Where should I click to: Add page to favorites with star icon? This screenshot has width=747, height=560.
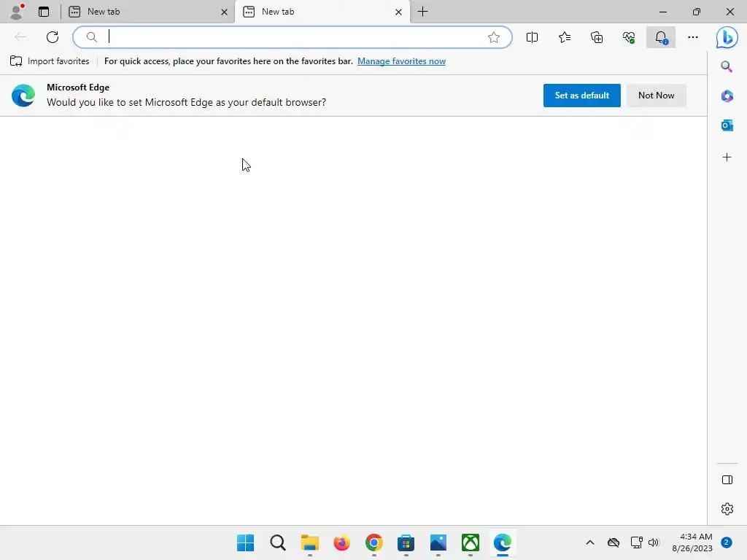(x=494, y=37)
